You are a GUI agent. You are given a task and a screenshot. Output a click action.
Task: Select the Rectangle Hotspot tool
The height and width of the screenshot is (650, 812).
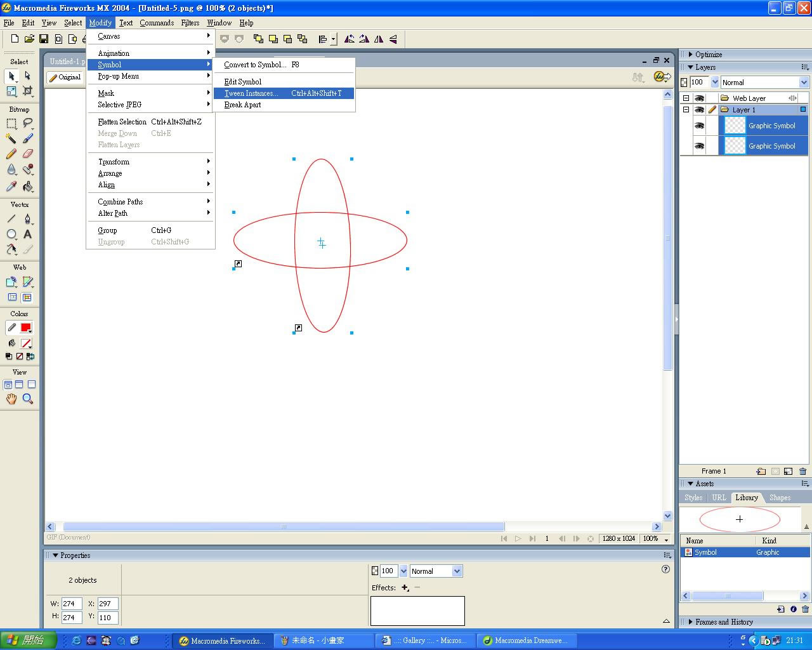pos(11,282)
